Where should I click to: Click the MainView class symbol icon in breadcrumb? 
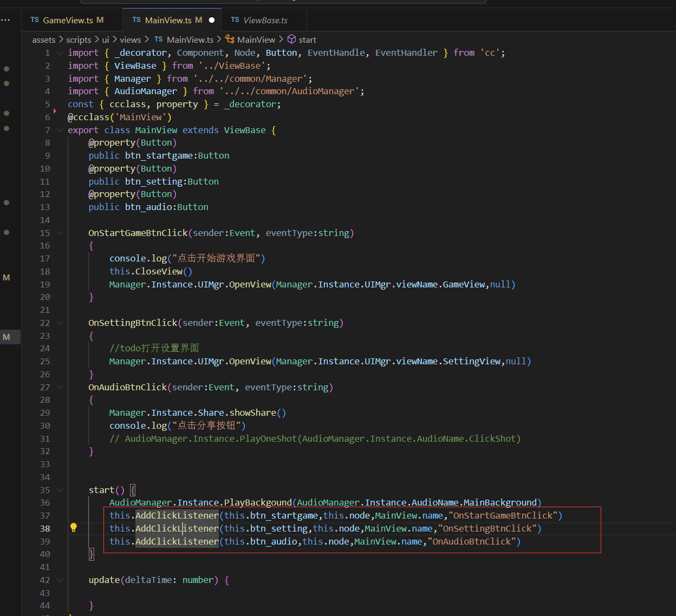click(230, 40)
